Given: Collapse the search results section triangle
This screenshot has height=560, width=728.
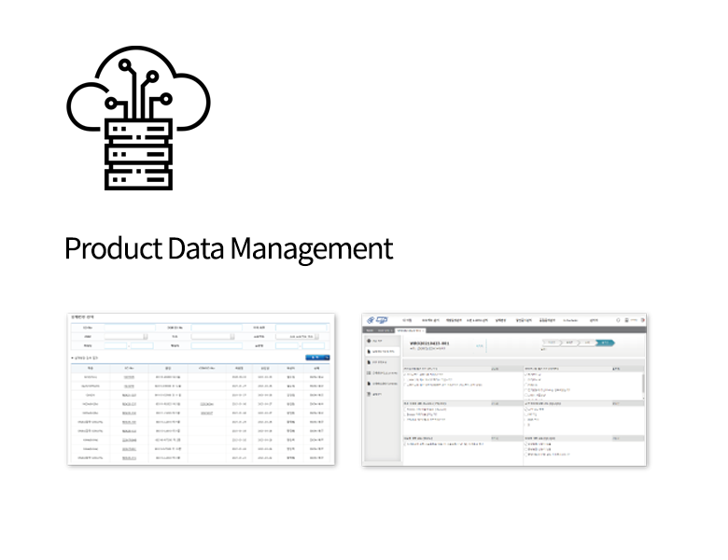Looking at the screenshot, I should pyautogui.click(x=73, y=357).
